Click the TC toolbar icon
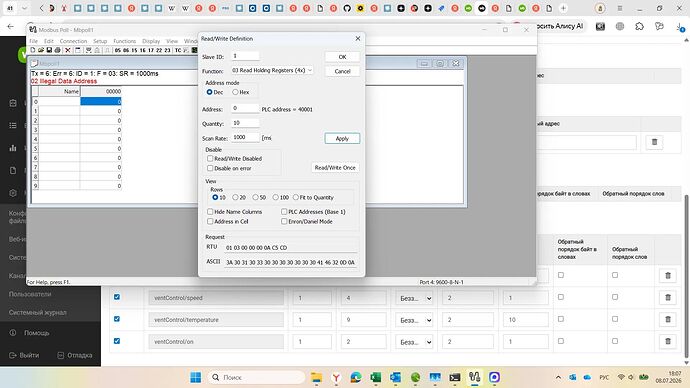 point(178,50)
